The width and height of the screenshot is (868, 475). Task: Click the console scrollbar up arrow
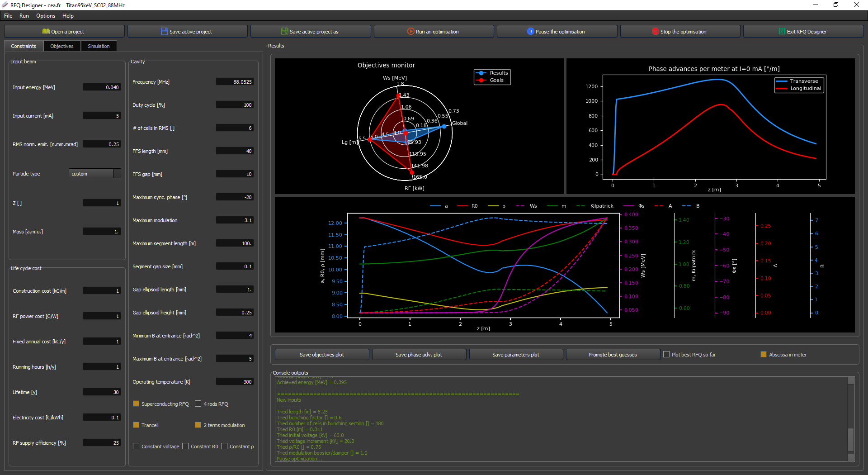[851, 380]
